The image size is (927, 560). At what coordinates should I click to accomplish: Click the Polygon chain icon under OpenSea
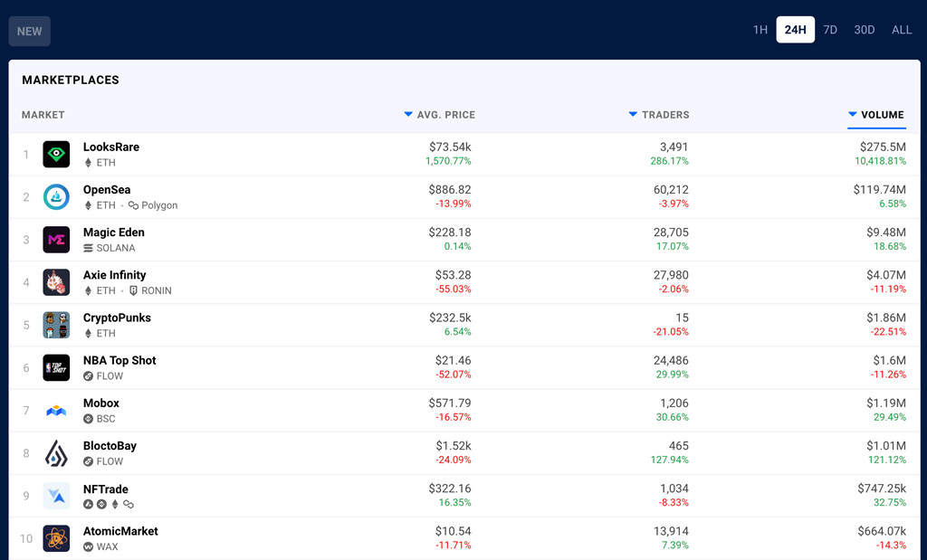click(134, 205)
